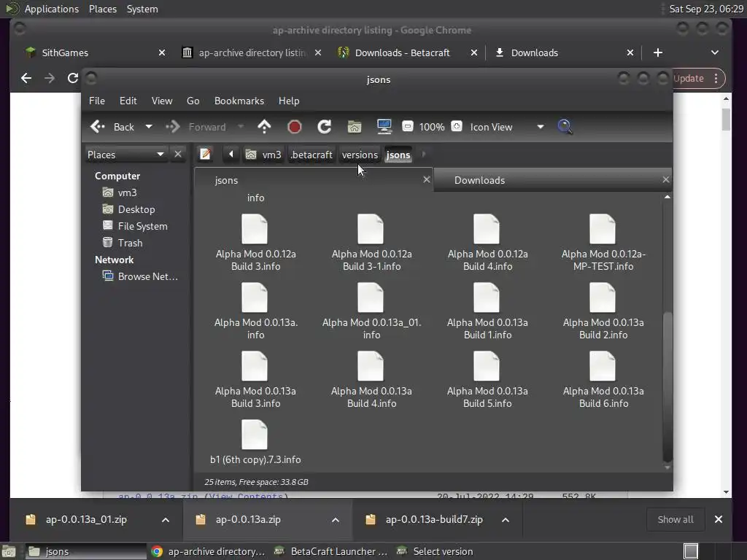Image resolution: width=747 pixels, height=560 pixels.
Task: Select Alpha Mod 0.0.12a-MP-TEST.info file
Action: tap(603, 243)
